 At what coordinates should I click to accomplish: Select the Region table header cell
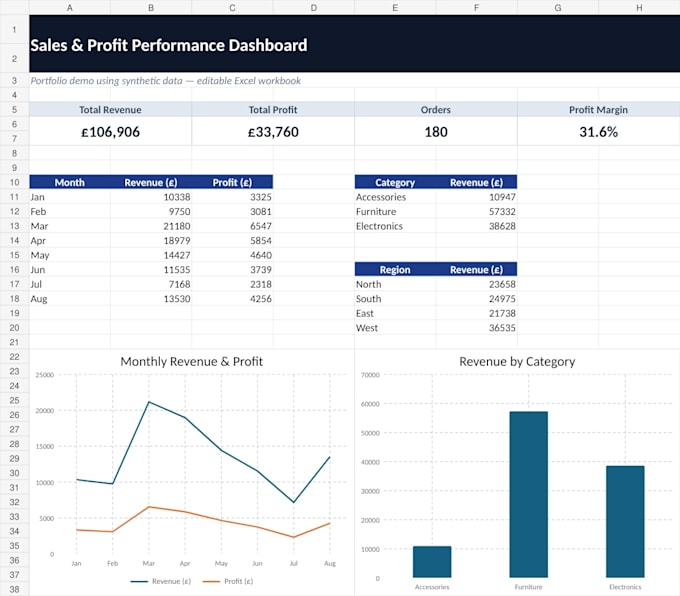point(395,270)
